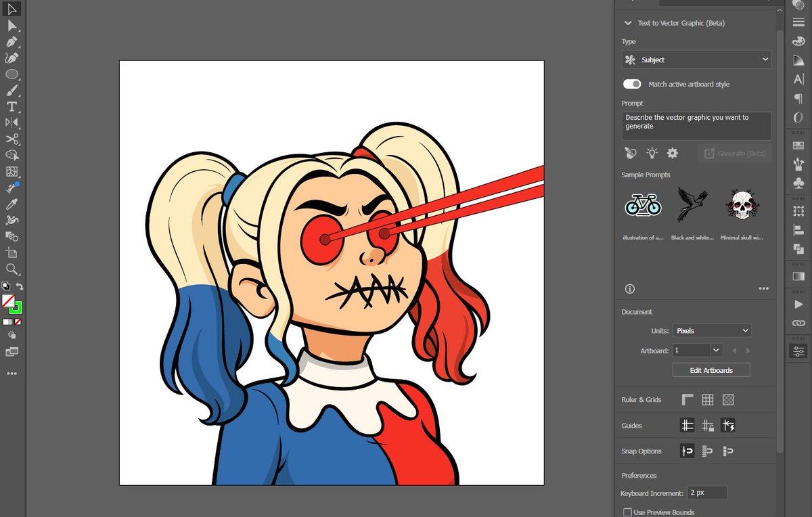Select the Scissors tool
This screenshot has width=812, height=517.
pyautogui.click(x=12, y=139)
